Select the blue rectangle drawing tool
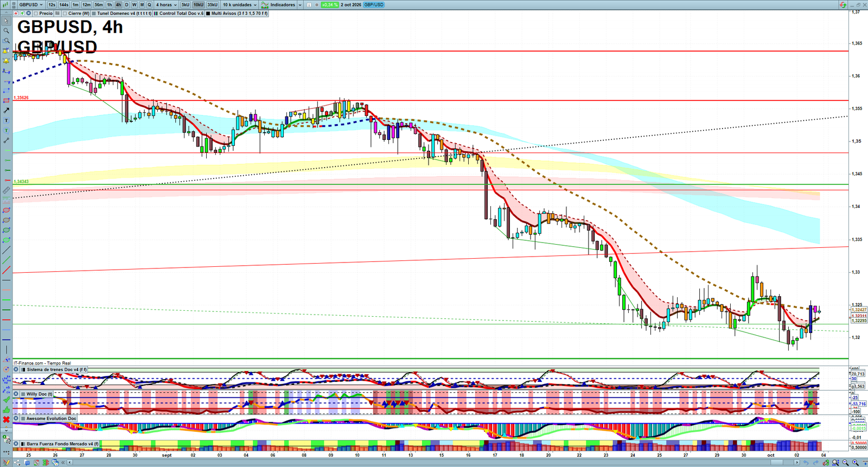The width and height of the screenshot is (868, 467). (6, 91)
